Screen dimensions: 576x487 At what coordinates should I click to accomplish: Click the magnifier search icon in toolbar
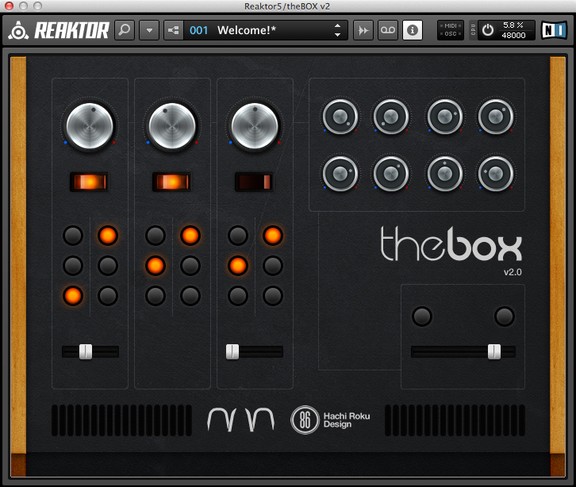(125, 30)
